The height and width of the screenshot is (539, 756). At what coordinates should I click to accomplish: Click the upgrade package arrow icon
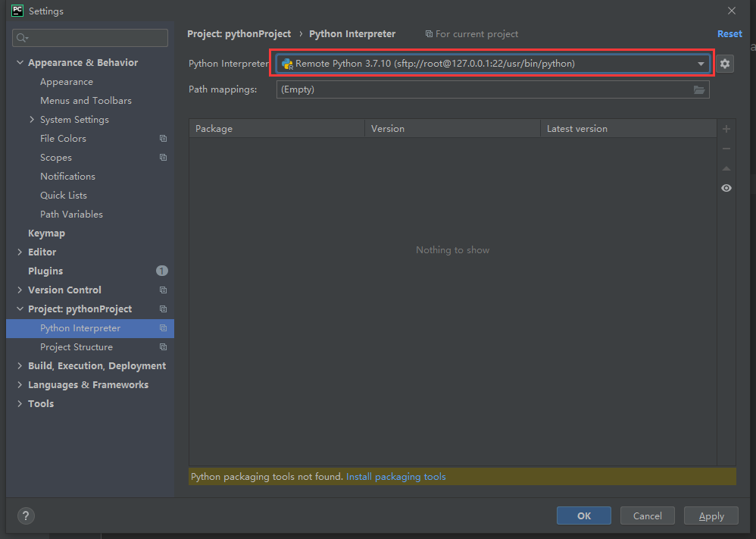(726, 168)
